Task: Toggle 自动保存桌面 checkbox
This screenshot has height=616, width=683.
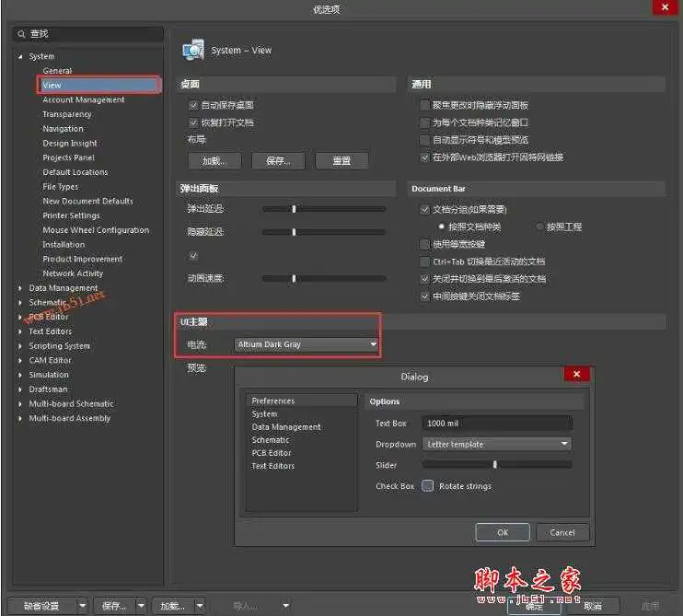Action: pyautogui.click(x=193, y=105)
